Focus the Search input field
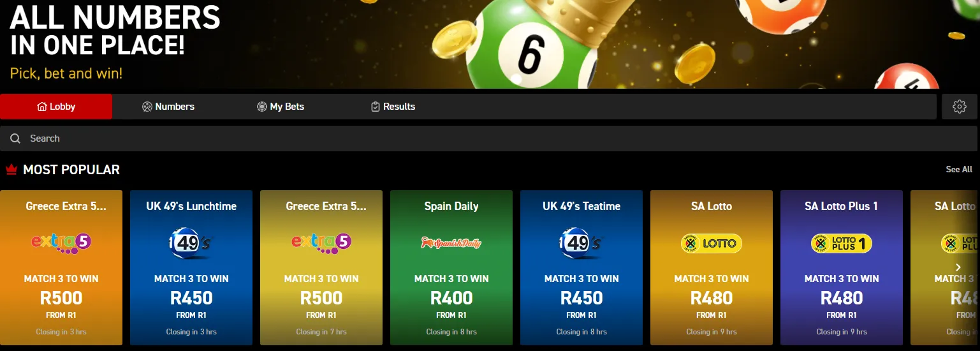Image resolution: width=980 pixels, height=351 pixels. 489,138
